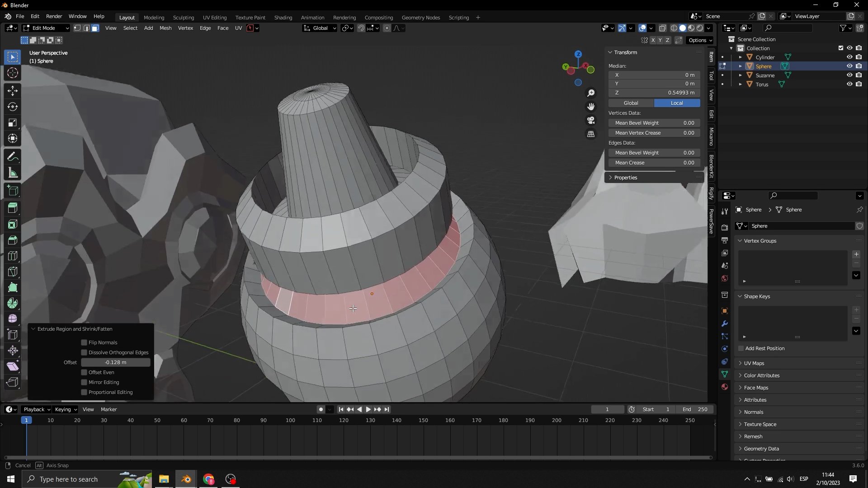Screen dimensions: 868x488
Task: Switch to the UV Editing workspace tab
Action: click(x=214, y=17)
